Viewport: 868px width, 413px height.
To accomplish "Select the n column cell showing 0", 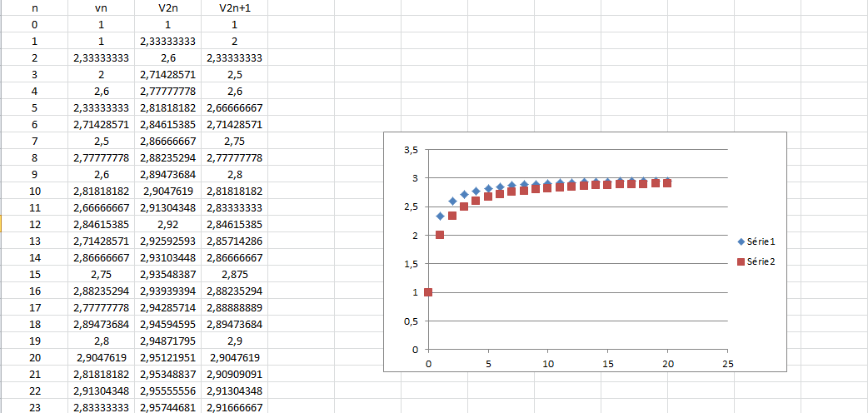I will (x=35, y=25).
